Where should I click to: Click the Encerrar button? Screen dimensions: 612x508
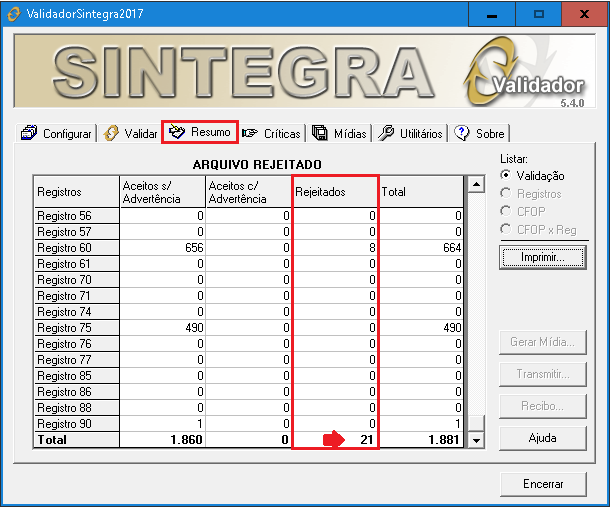click(543, 484)
